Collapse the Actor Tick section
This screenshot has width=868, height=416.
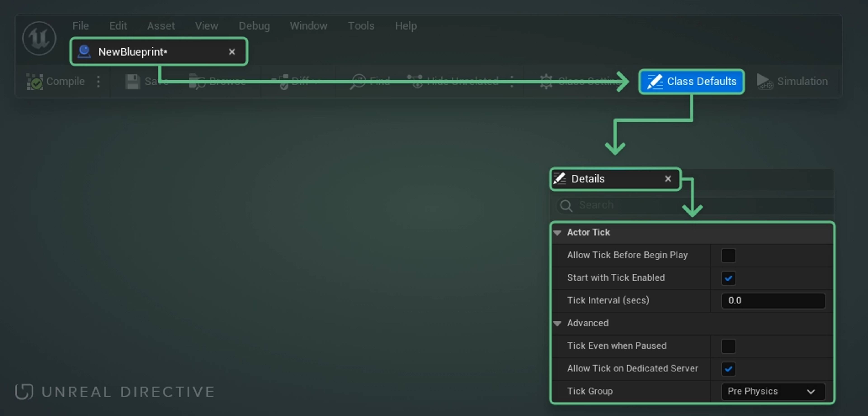coord(557,233)
